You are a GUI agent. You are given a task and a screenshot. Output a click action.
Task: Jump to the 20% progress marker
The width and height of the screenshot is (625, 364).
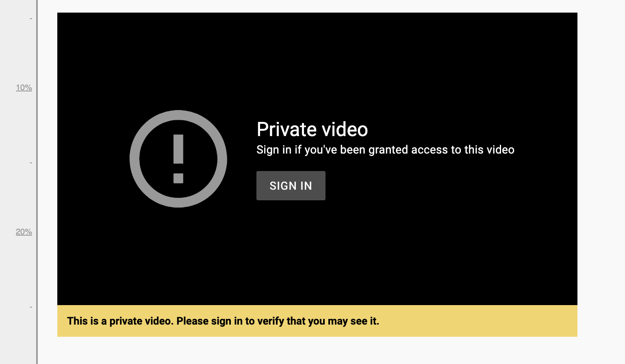click(x=24, y=232)
